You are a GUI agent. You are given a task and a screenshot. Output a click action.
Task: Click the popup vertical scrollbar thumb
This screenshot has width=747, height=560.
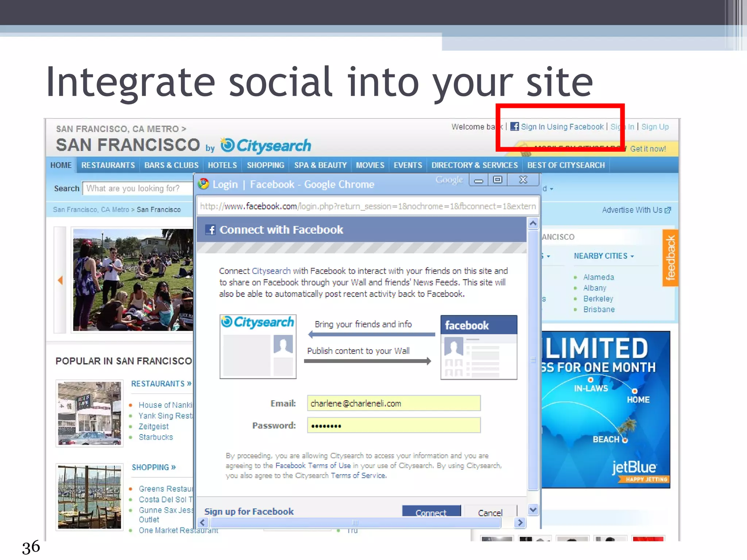click(533, 360)
